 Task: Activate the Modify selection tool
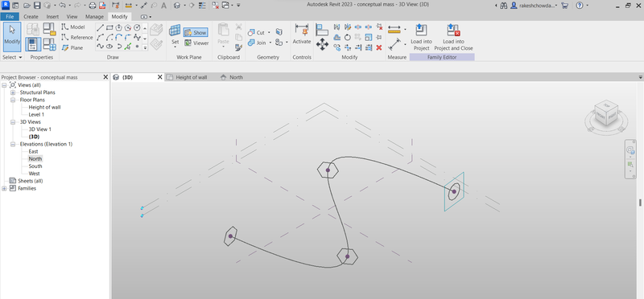(12, 37)
